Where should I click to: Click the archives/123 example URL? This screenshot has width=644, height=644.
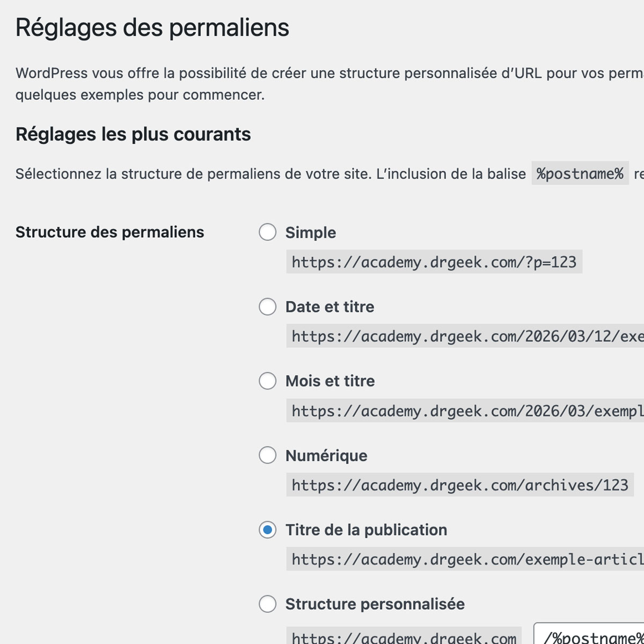click(459, 485)
